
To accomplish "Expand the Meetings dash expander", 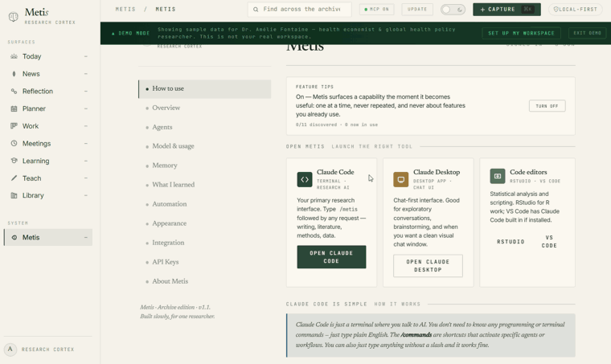I will [x=86, y=143].
